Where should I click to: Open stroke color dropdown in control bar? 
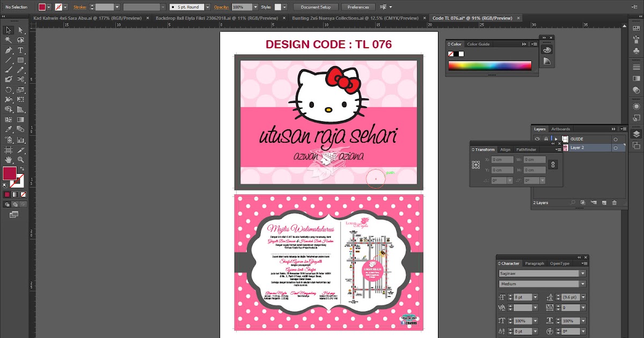[65, 8]
